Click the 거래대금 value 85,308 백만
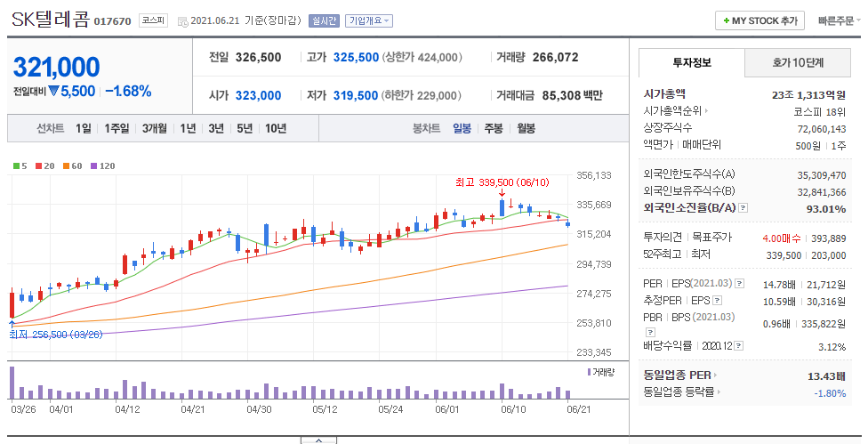This screenshot has height=444, width=868. coord(573,95)
